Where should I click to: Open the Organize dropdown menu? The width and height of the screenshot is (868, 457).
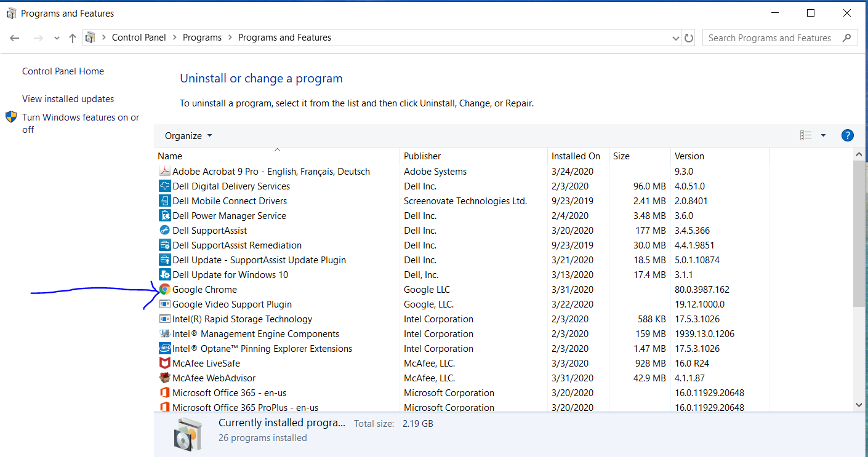pyautogui.click(x=188, y=136)
